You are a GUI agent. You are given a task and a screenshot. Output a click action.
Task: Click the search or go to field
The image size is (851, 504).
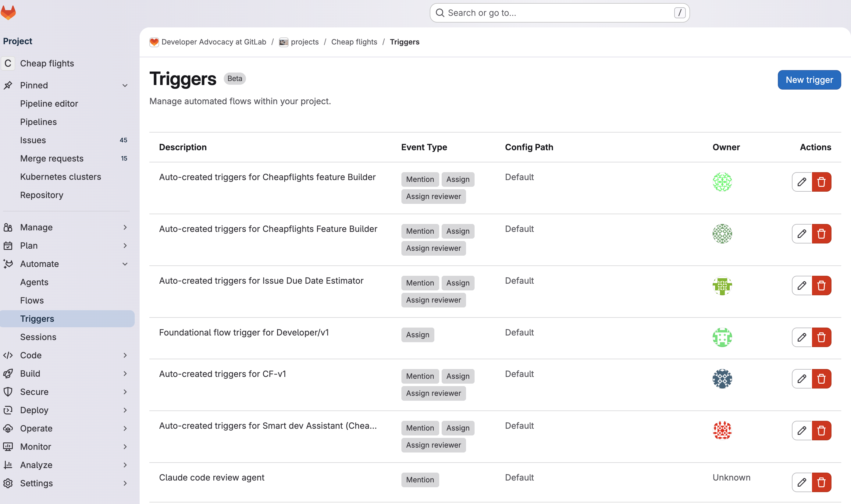coord(559,12)
